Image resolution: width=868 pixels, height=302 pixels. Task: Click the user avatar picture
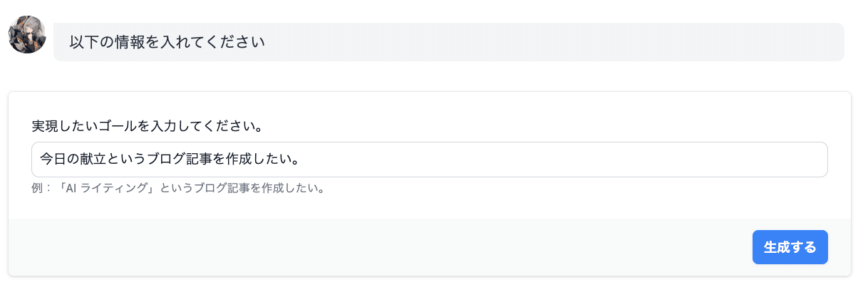click(x=27, y=35)
